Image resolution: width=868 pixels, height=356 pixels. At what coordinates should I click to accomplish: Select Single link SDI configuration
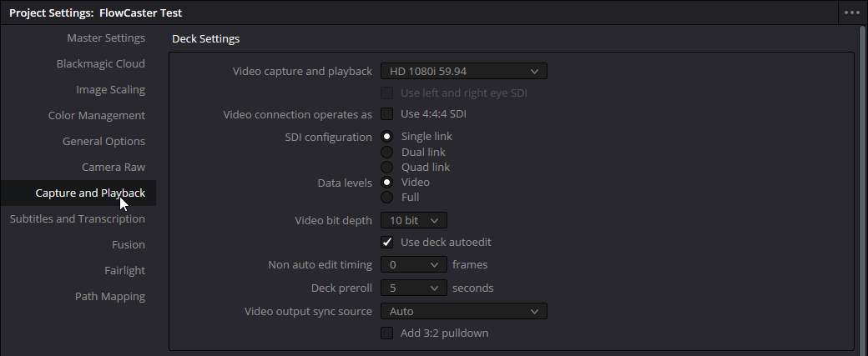pos(387,137)
